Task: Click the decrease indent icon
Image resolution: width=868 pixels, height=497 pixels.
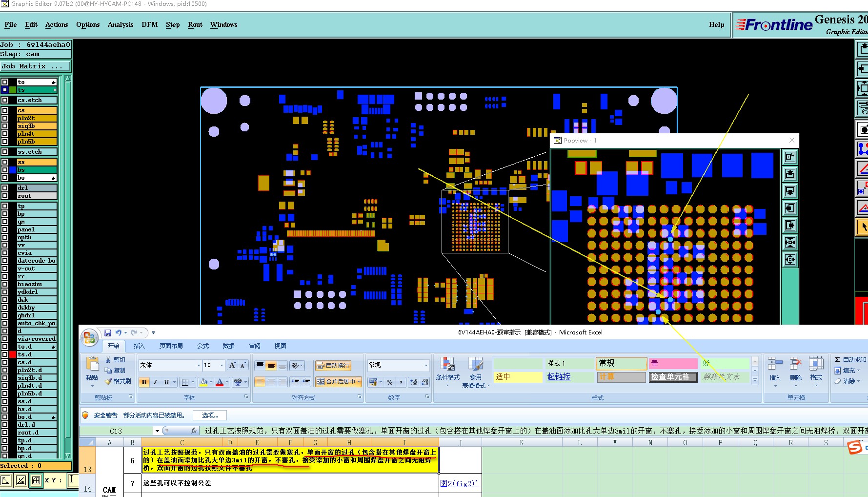Action: 295,382
